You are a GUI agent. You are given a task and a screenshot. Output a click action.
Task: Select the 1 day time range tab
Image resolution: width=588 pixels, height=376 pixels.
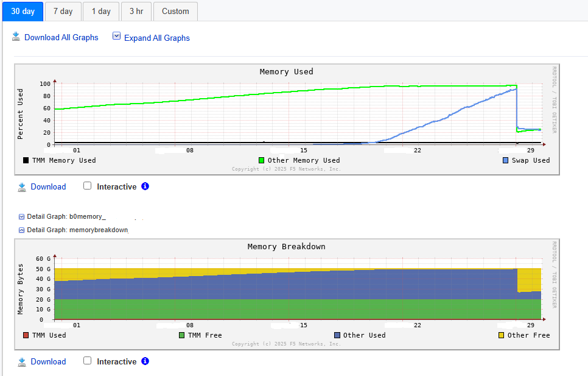pyautogui.click(x=101, y=11)
